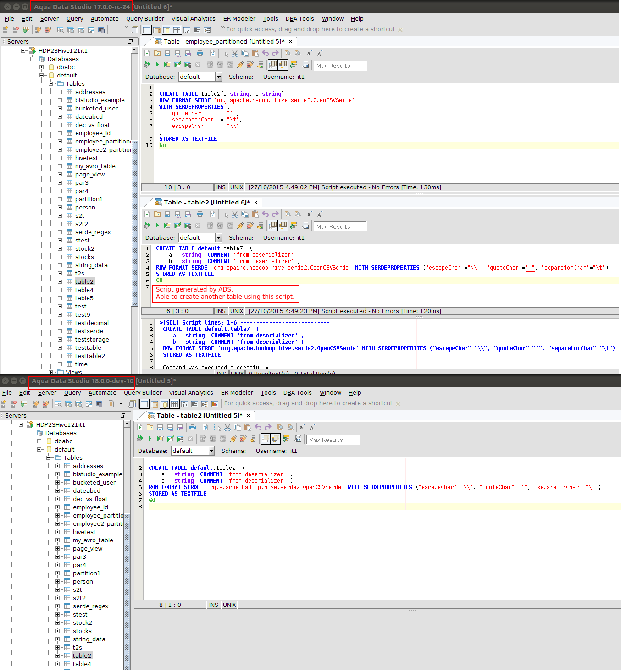Click Open File icon in employee_partitioned editor toolbar

(157, 54)
